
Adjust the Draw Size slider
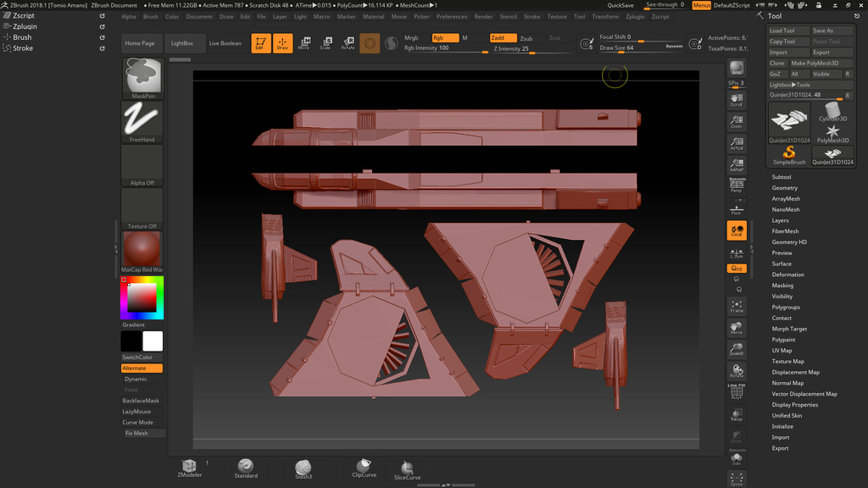click(641, 48)
